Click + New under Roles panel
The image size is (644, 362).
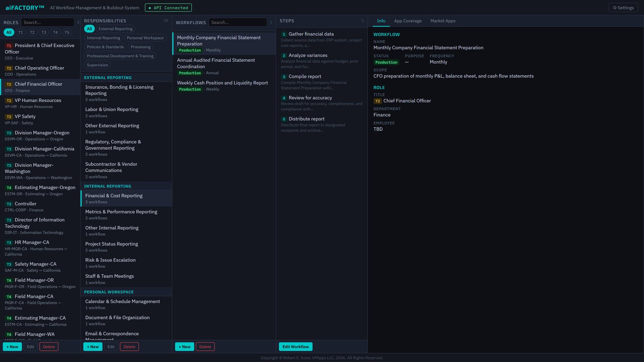click(12, 347)
